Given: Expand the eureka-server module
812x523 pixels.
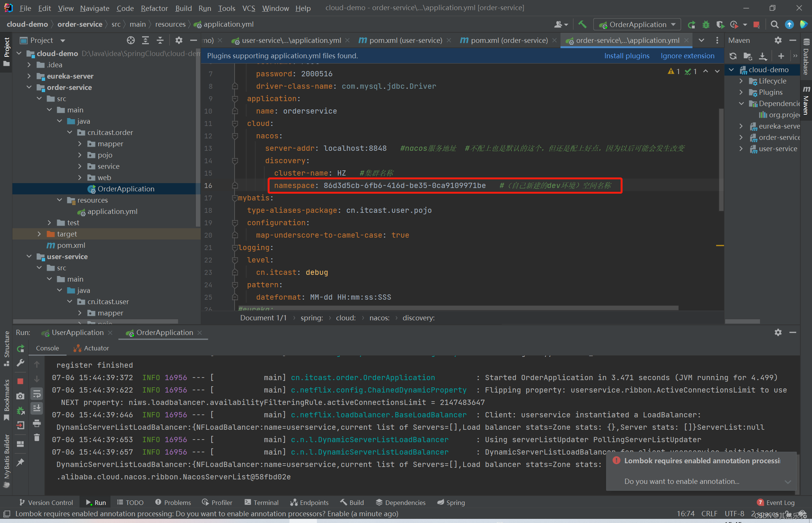Looking at the screenshot, I should point(29,76).
